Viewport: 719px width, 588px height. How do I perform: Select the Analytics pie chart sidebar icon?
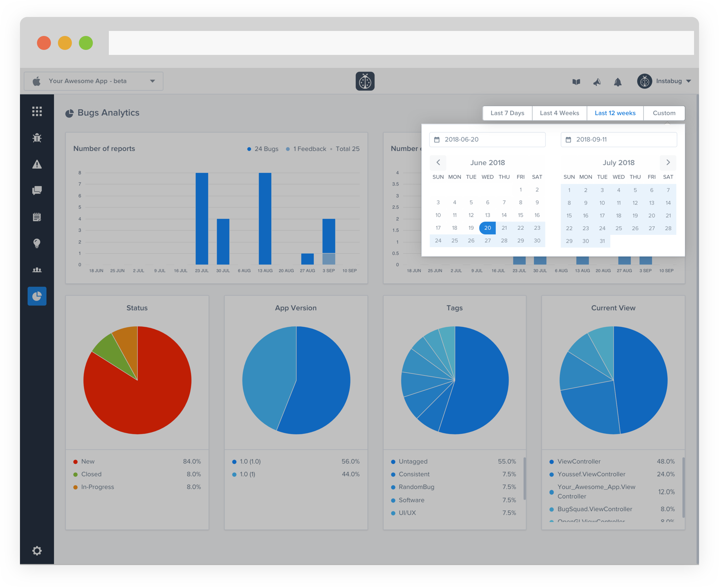[x=37, y=296]
